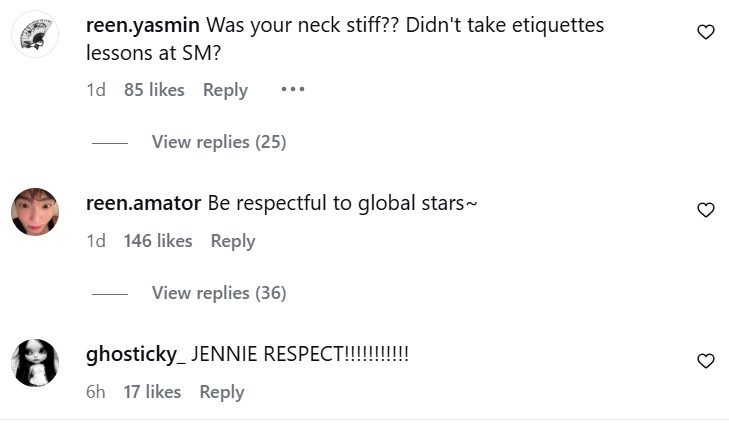This screenshot has height=423, width=729.
Task: Reply to reen.amator's comment
Action: coord(233,241)
